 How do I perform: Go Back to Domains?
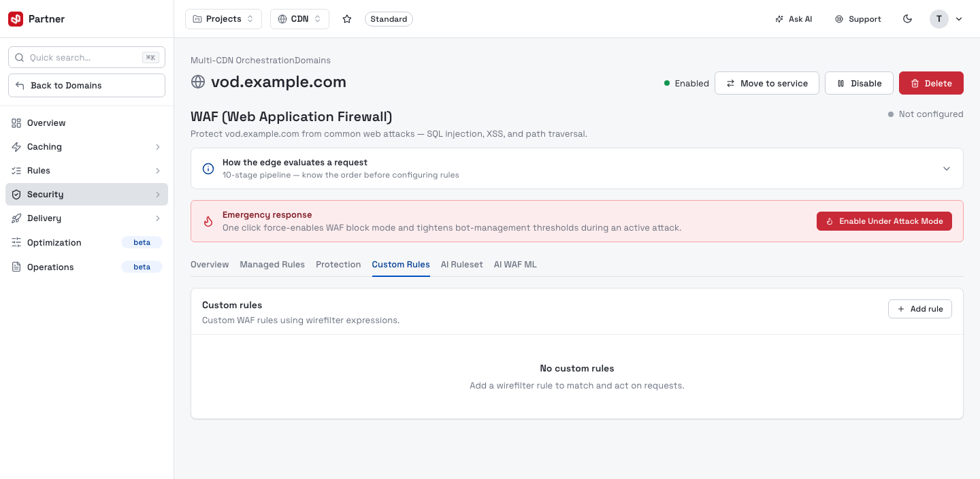click(x=86, y=86)
